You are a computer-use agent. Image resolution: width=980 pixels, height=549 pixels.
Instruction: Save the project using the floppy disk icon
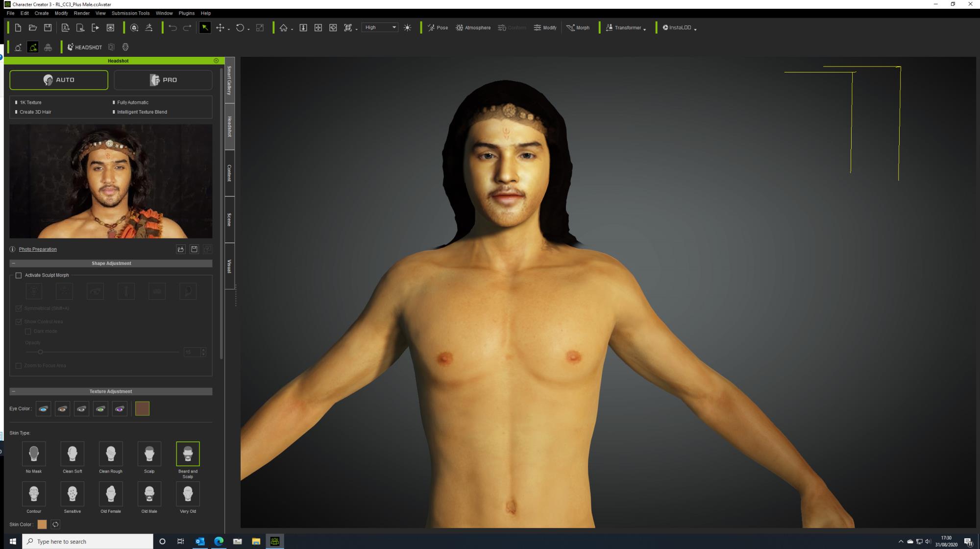[x=48, y=27]
